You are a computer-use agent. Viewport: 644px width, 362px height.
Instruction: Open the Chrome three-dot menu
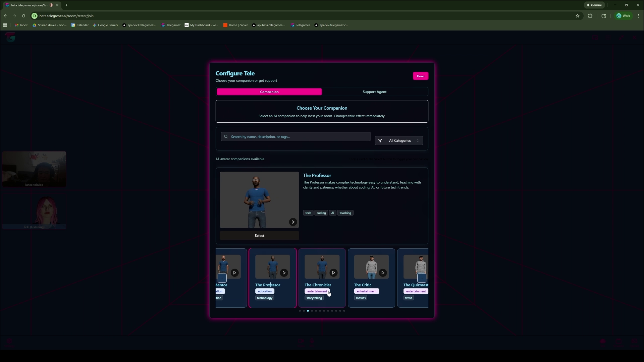[x=639, y=16]
